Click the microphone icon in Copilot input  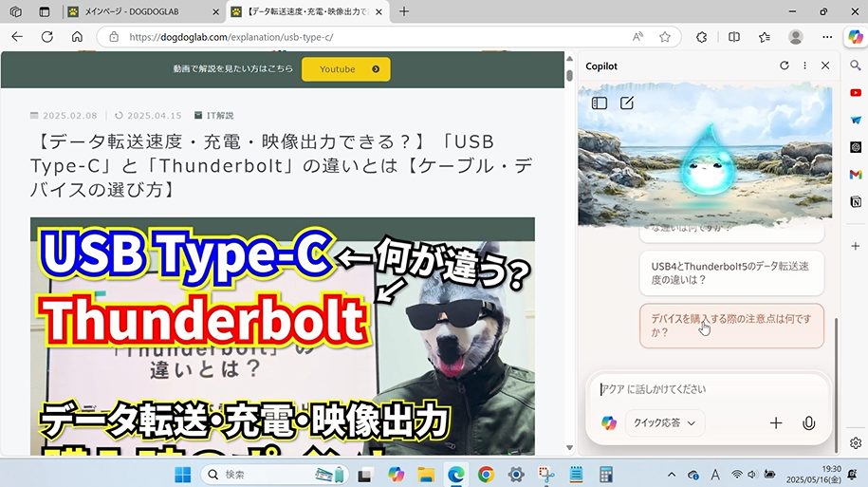tap(808, 423)
